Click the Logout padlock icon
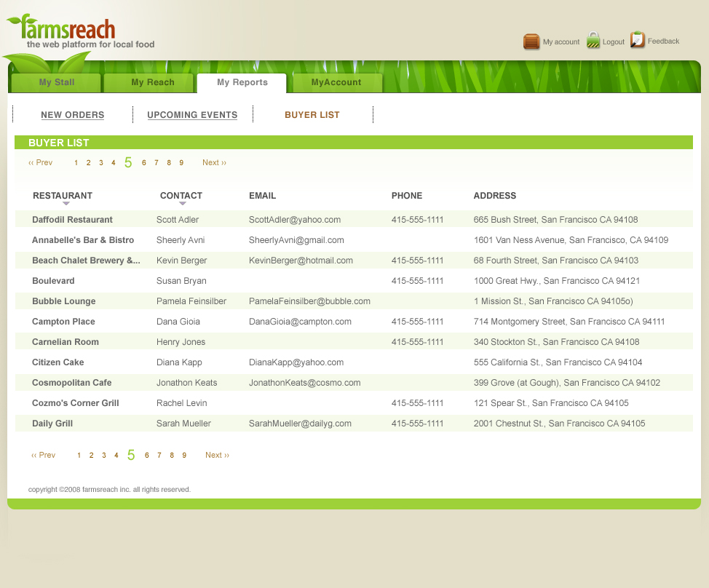The image size is (709, 588). point(593,41)
